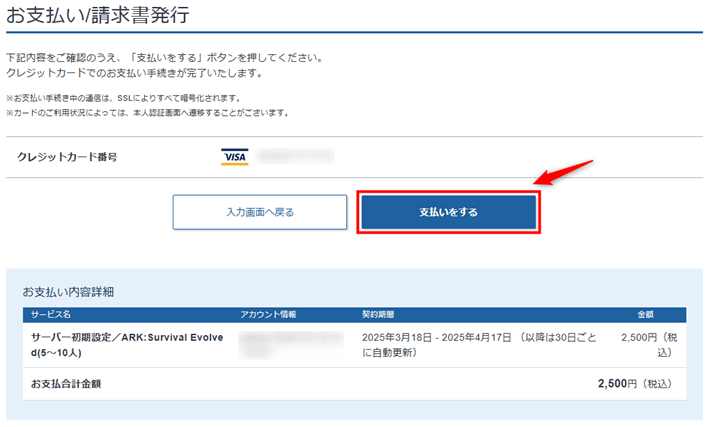The width and height of the screenshot is (710, 427).
Task: Click the クレジットカードでのお支払い手続き line
Action: [x=135, y=73]
